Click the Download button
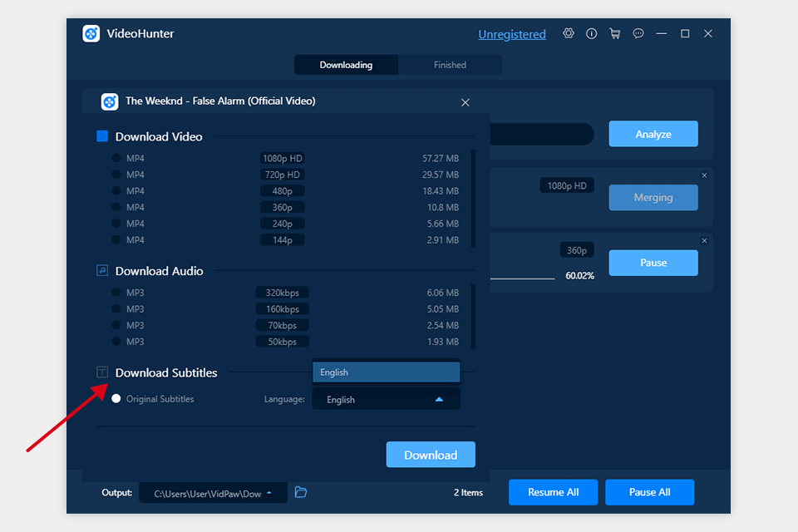The width and height of the screenshot is (798, 532). click(431, 455)
